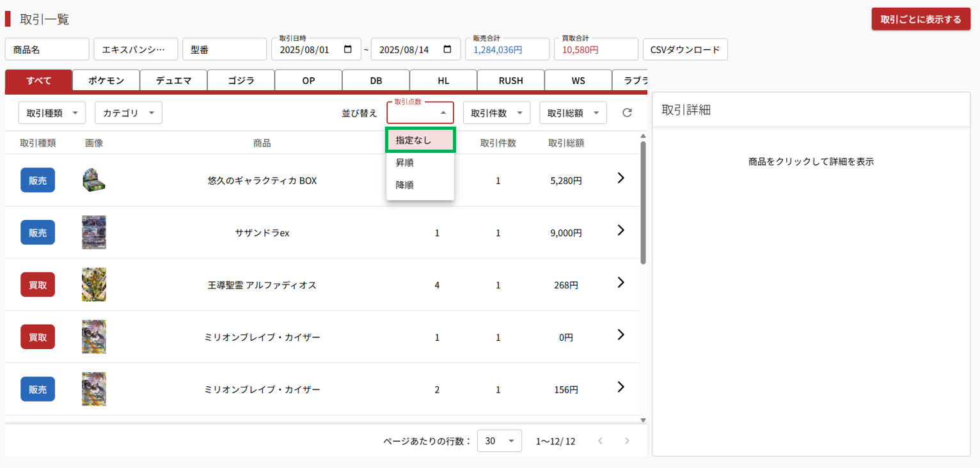
Task: Open details arrow for 王導聖霊 アルファディオス row
Action: pyautogui.click(x=620, y=283)
